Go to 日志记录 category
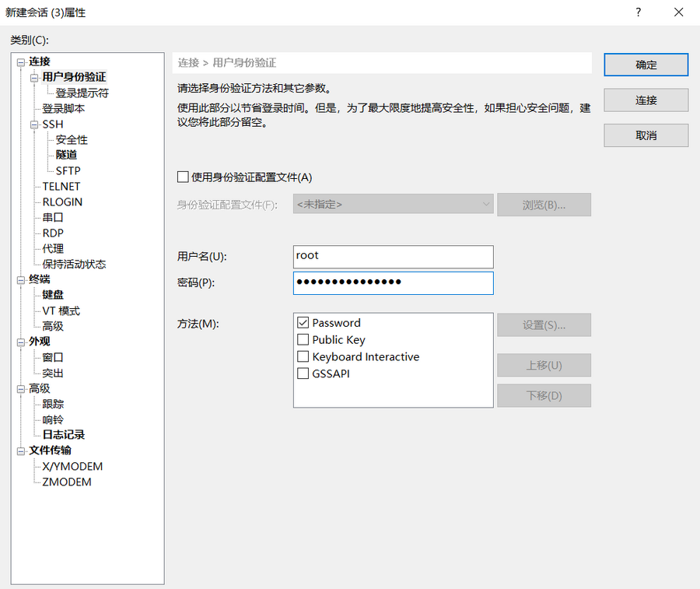The width and height of the screenshot is (700, 589). (63, 435)
